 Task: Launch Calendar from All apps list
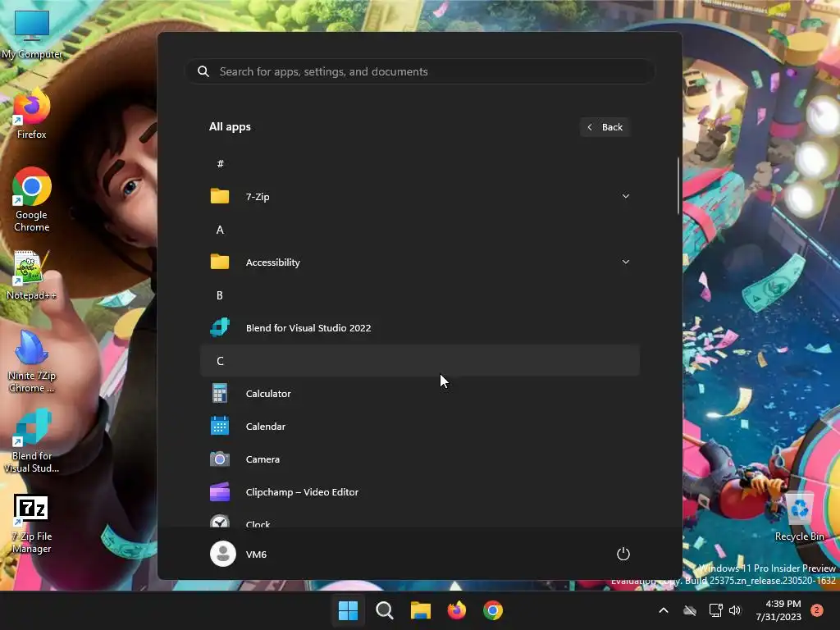[x=419, y=427]
